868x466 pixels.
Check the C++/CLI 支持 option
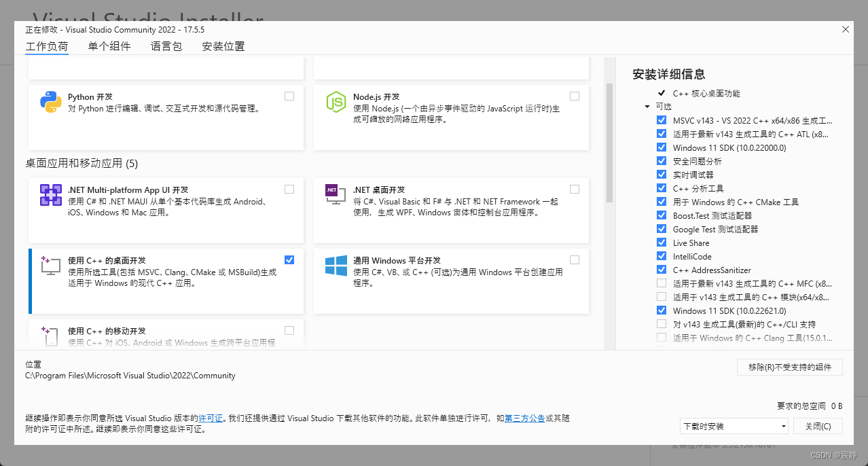662,324
